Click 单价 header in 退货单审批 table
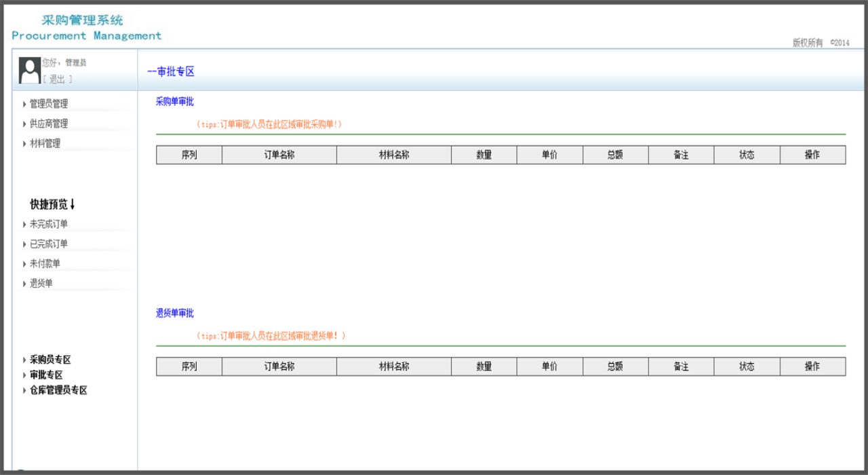Screen dimensions: 868x475 tap(549, 366)
